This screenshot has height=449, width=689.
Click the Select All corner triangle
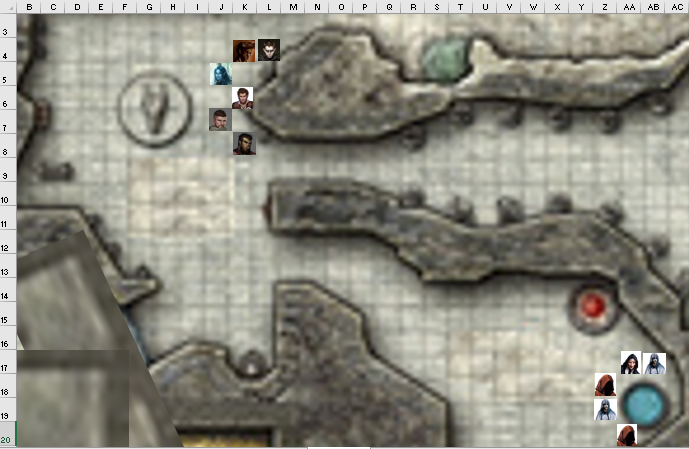[x=8, y=7]
